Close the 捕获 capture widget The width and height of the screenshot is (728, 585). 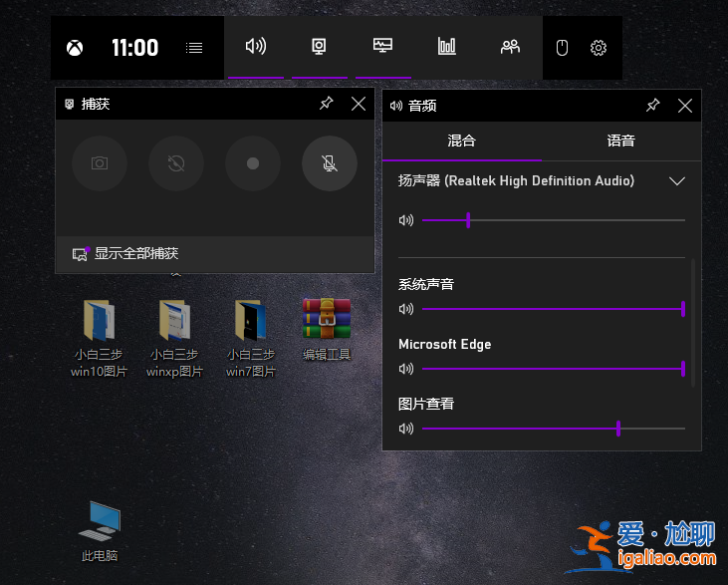pos(358,104)
